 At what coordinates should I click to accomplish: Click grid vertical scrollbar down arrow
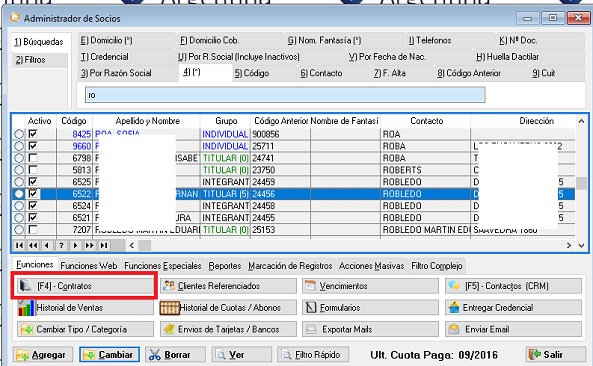[581, 245]
